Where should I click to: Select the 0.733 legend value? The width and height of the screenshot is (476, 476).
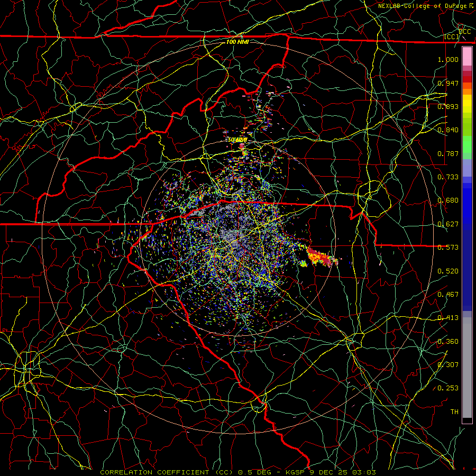448,177
